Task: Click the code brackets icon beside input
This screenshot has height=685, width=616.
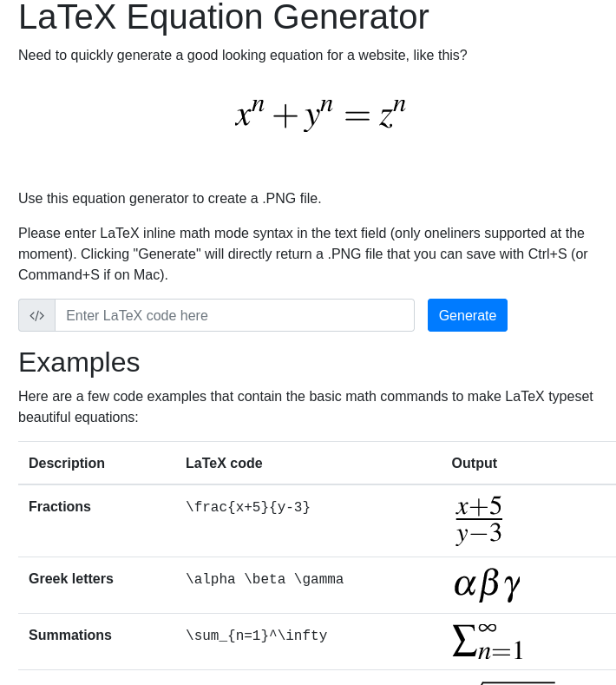Action: coord(37,315)
